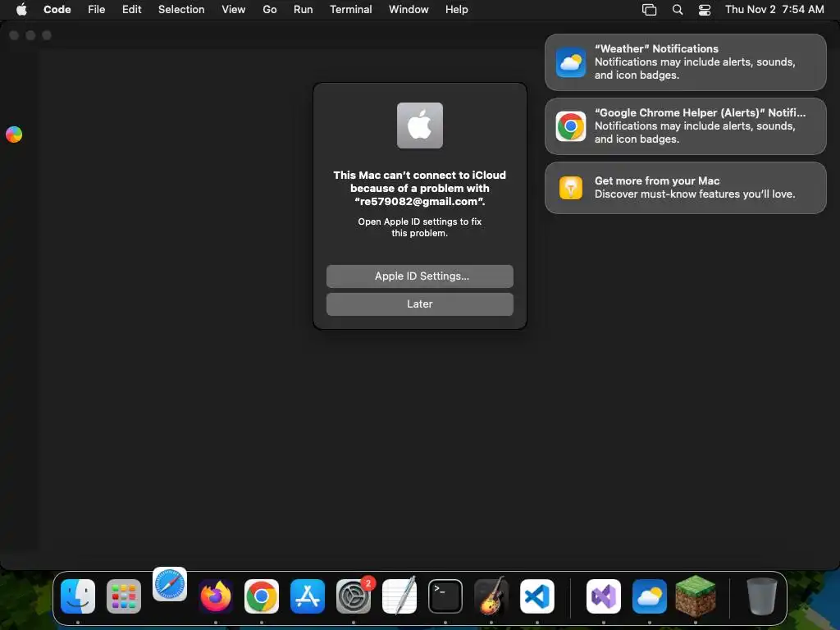
Task: Open System Settings from the Dock
Action: [354, 596]
